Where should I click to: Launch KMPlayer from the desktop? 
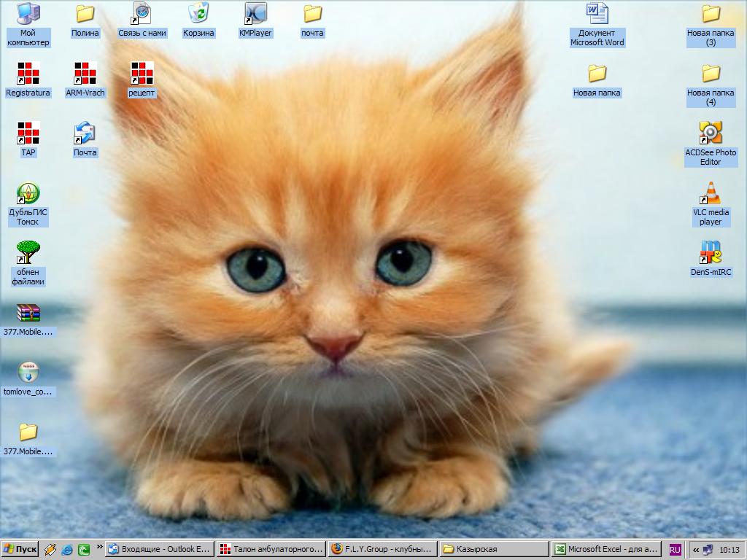pos(255,20)
